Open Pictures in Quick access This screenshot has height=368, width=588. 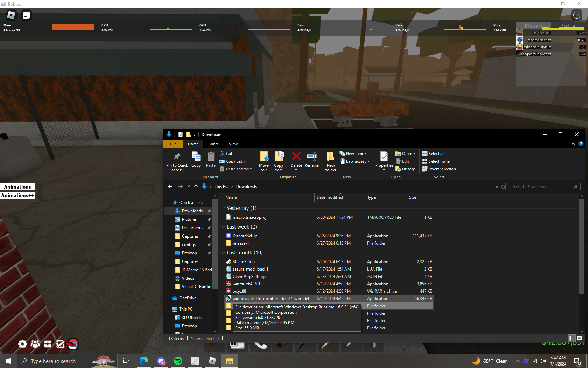[x=189, y=219]
